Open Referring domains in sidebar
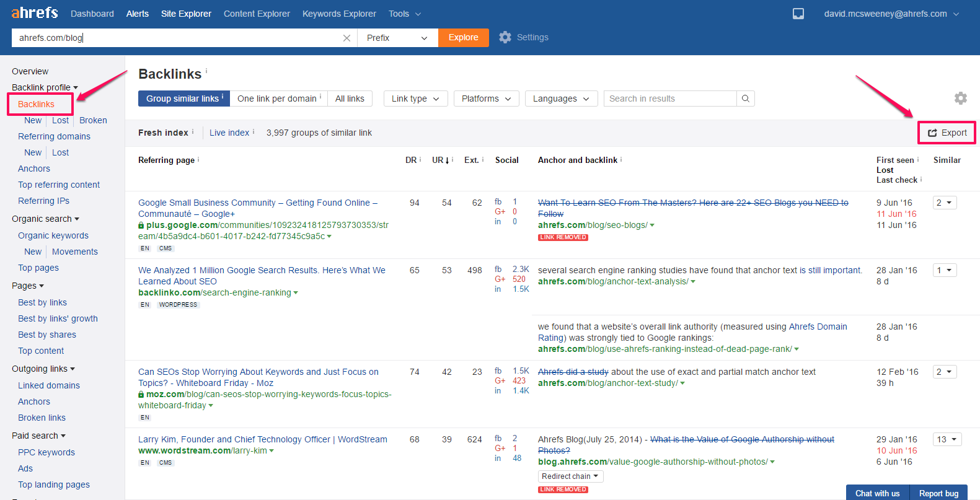The height and width of the screenshot is (500, 980). [x=54, y=136]
